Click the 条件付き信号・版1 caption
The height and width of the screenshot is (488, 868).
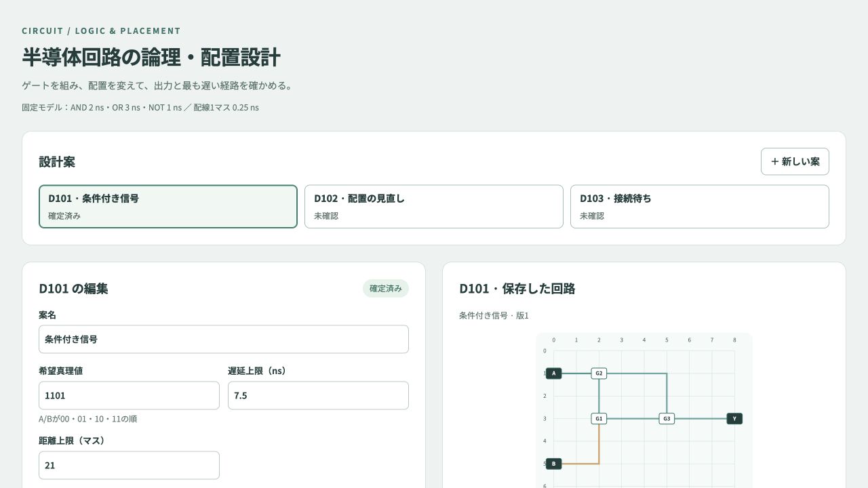(x=494, y=315)
